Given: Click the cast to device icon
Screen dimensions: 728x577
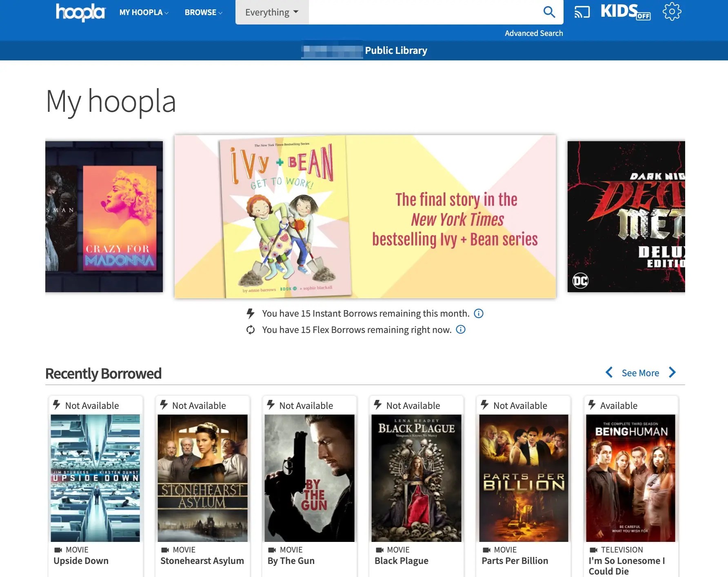Looking at the screenshot, I should tap(582, 12).
